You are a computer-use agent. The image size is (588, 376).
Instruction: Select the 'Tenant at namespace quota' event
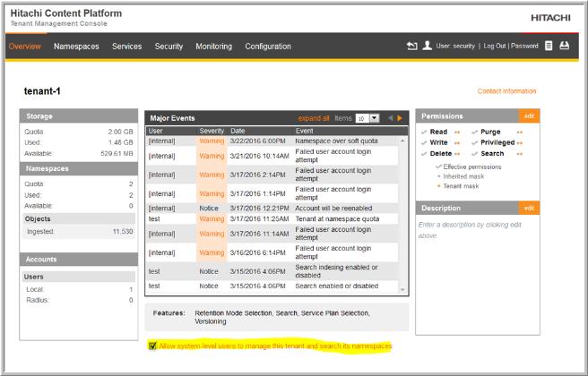272,218
